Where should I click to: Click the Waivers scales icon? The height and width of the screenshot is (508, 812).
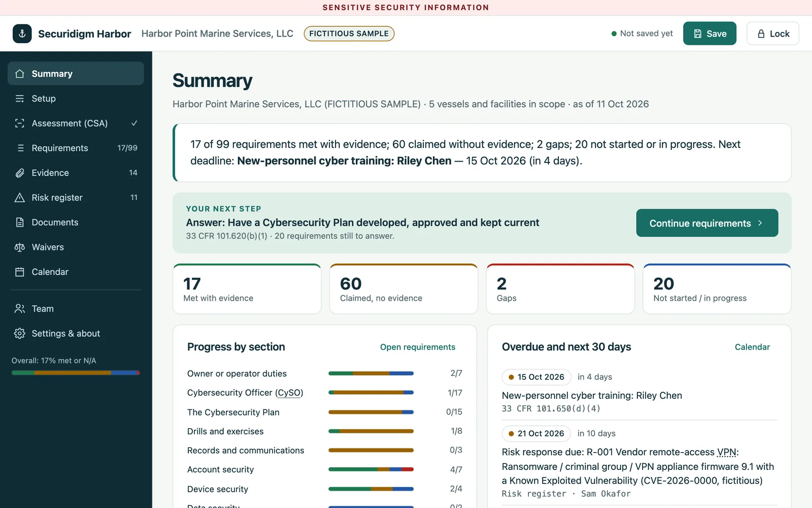pyautogui.click(x=20, y=247)
